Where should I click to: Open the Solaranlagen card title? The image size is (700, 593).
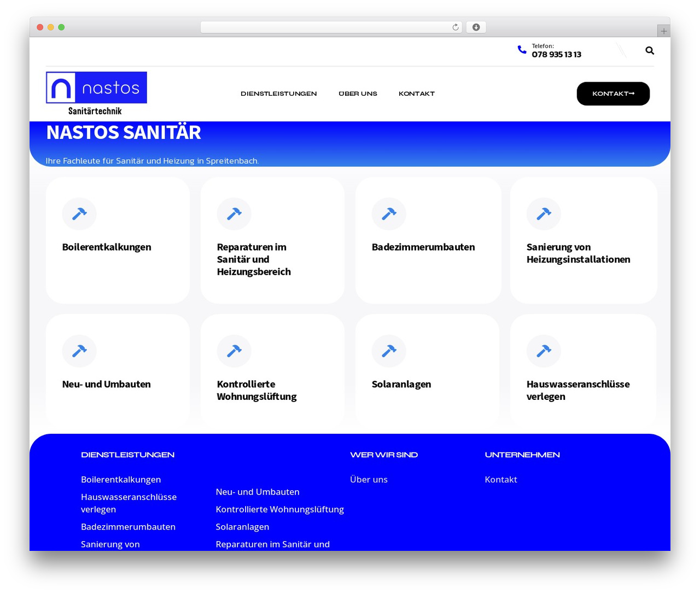click(x=401, y=384)
